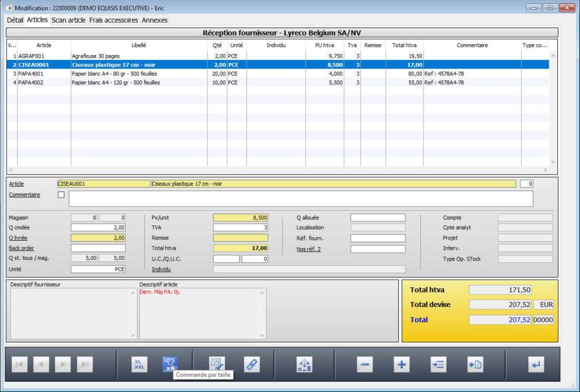Edit the Px/unit price field
This screenshot has height=392, width=580.
pos(240,218)
